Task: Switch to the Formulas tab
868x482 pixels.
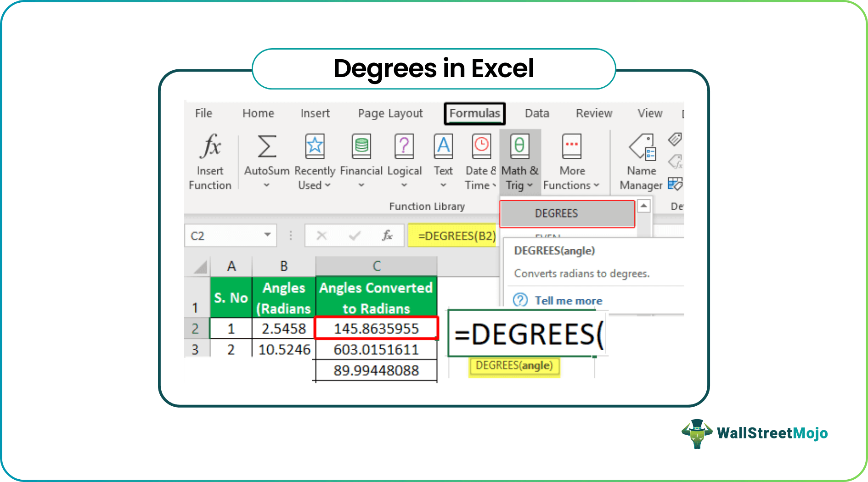Action: point(474,113)
